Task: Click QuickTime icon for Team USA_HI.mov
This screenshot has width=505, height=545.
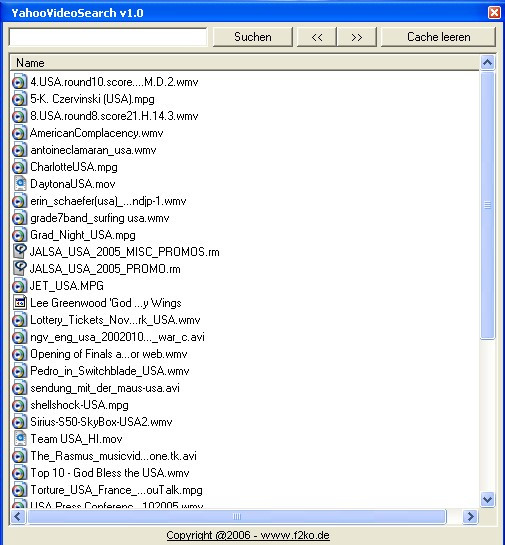Action: (20, 439)
